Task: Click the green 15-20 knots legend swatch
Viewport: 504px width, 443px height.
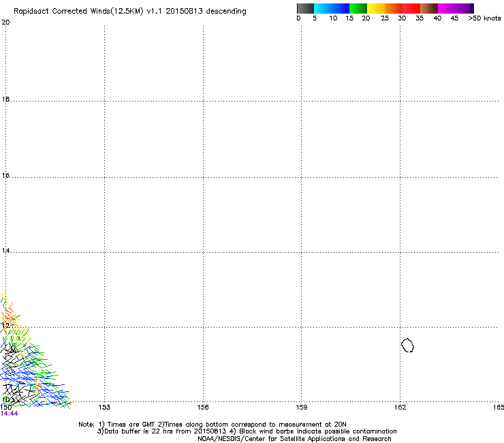Action: pyautogui.click(x=358, y=8)
